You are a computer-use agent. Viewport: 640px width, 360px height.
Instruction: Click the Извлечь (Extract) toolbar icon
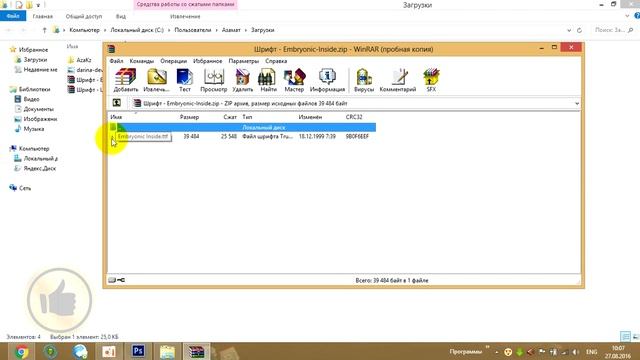point(156,80)
